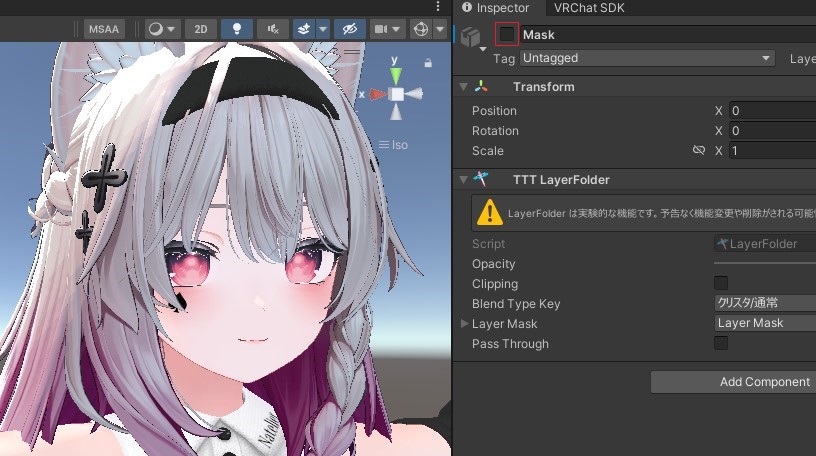Click the Position X value field
Viewport: 816px width, 456px height.
(772, 110)
